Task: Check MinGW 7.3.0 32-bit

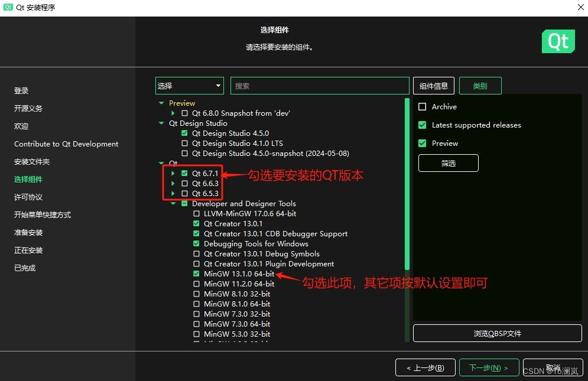Action: click(196, 314)
